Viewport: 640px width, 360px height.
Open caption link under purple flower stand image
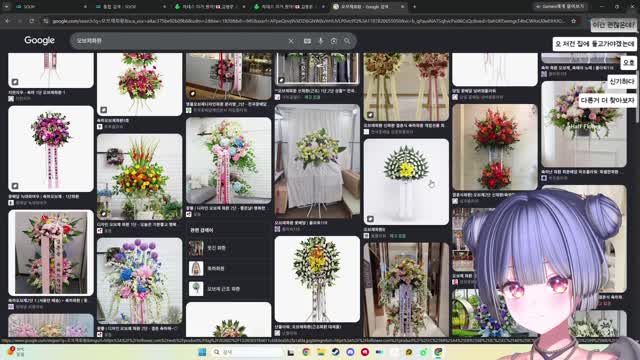[44, 196]
